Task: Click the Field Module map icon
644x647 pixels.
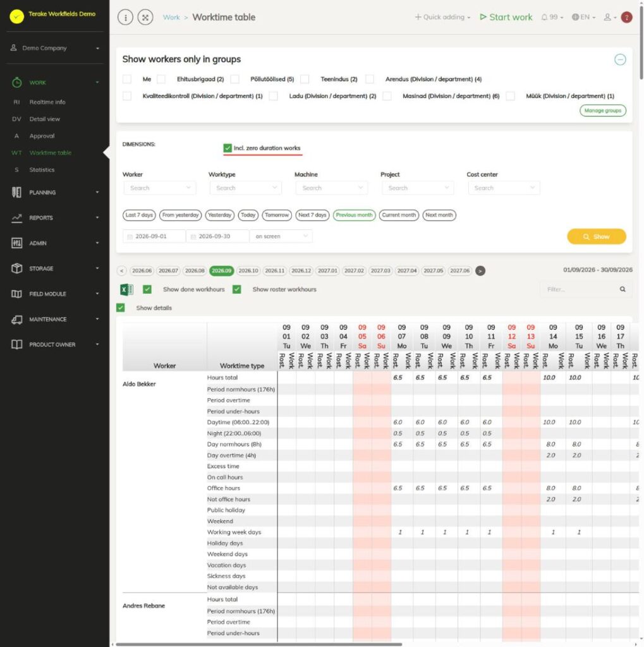Action: [x=16, y=294]
